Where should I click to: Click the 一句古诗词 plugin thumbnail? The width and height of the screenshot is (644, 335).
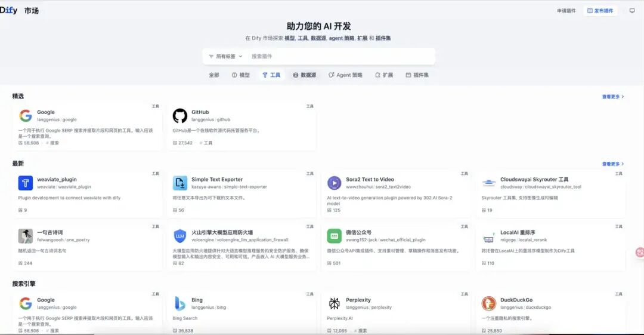tap(26, 236)
